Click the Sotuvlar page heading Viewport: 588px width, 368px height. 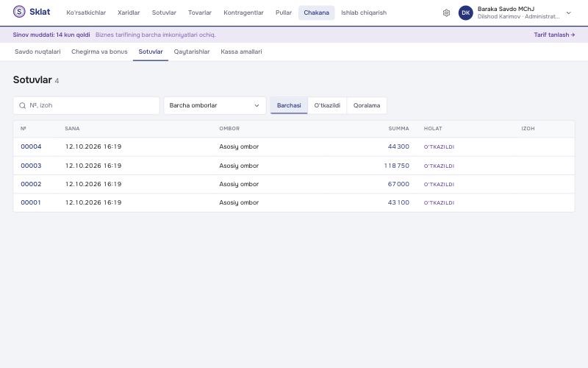click(x=32, y=79)
